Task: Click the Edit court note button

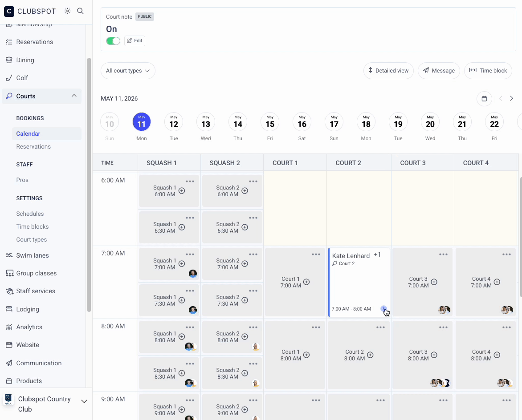Action: (x=135, y=40)
